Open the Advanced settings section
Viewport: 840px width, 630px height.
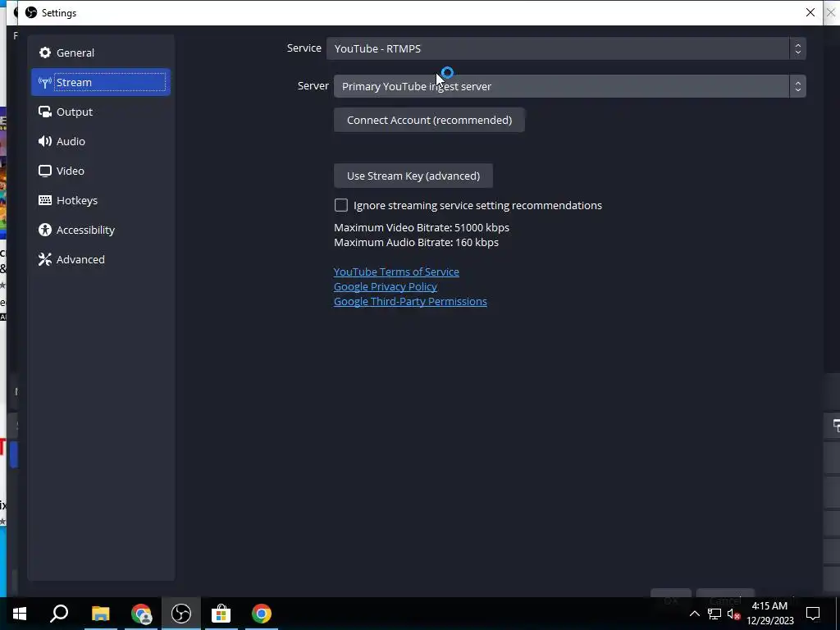click(101, 258)
